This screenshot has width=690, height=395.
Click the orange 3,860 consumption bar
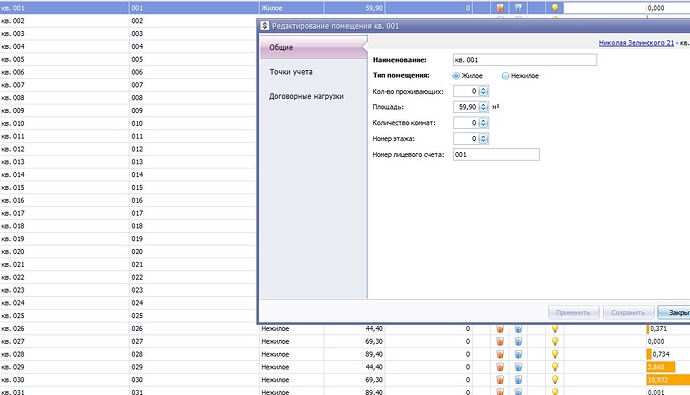[661, 367]
